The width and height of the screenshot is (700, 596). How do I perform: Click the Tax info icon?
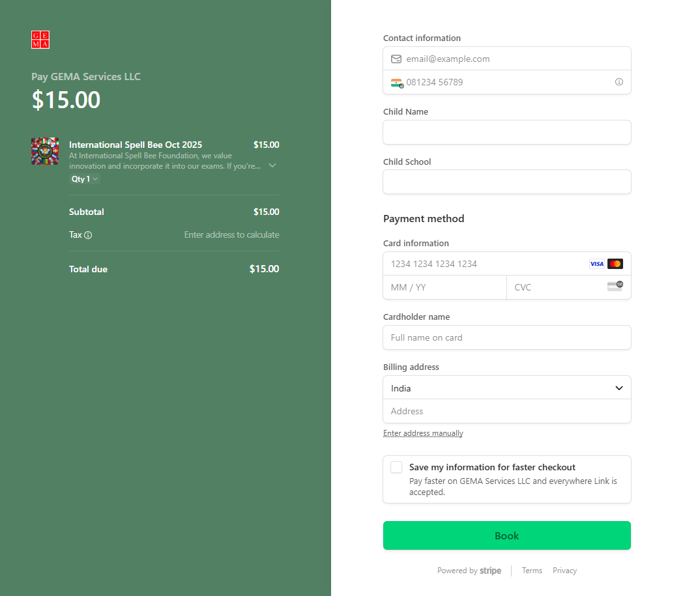pos(88,235)
